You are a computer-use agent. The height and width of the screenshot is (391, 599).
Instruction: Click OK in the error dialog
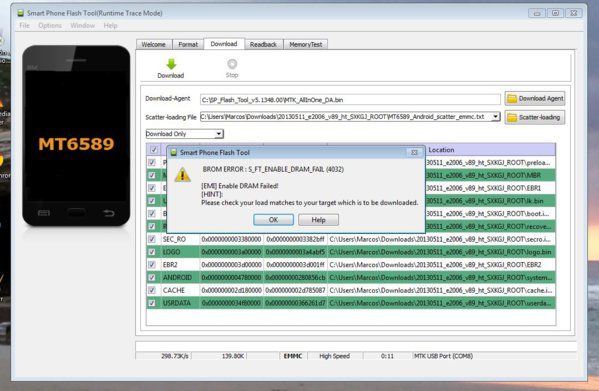tap(273, 220)
